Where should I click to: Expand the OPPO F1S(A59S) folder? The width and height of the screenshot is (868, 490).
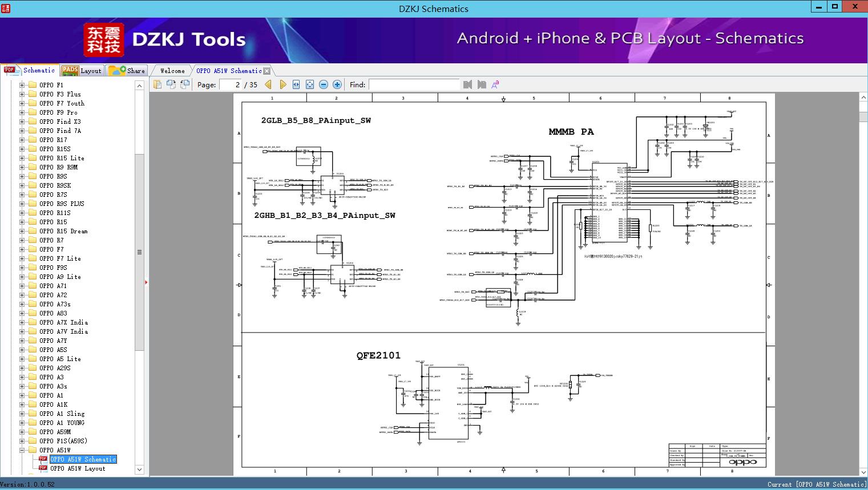pyautogui.click(x=22, y=441)
